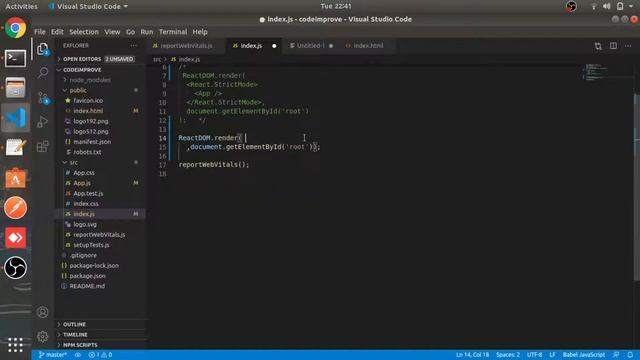Open the Files manager from the dock
This screenshot has height=360, width=640.
point(16,88)
